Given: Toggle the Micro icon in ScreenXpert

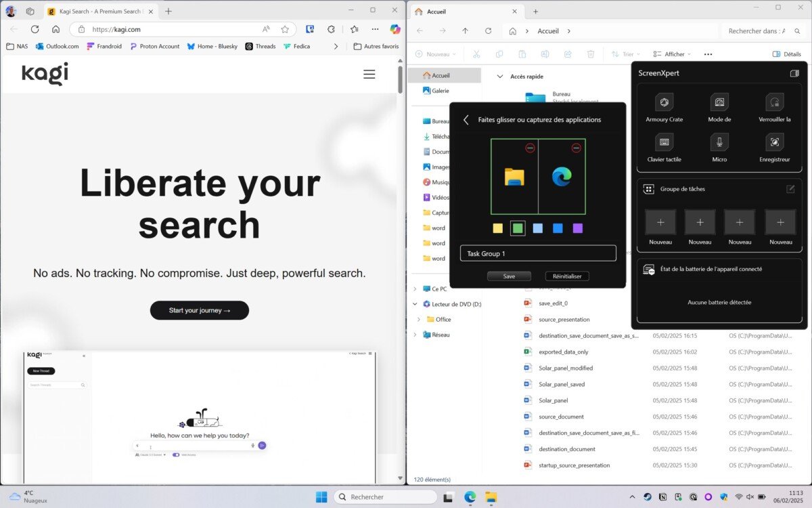Looking at the screenshot, I should click(719, 143).
